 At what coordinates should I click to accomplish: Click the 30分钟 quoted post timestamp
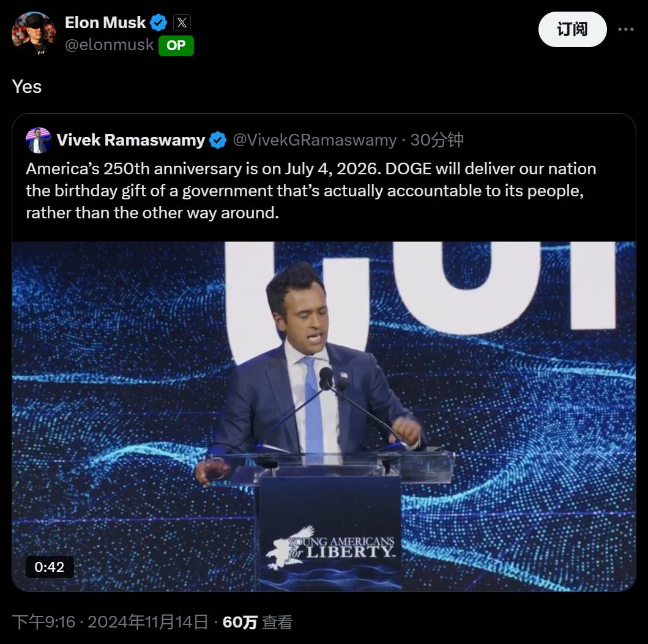(x=437, y=140)
